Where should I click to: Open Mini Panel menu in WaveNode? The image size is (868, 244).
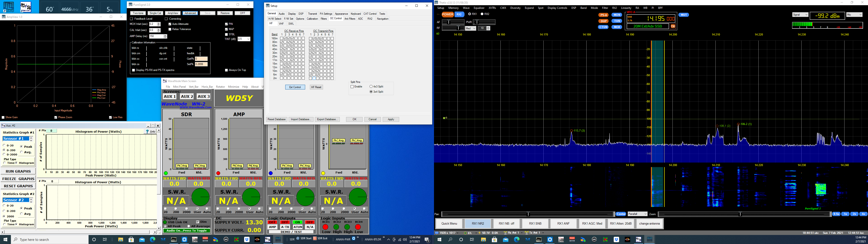click(179, 87)
